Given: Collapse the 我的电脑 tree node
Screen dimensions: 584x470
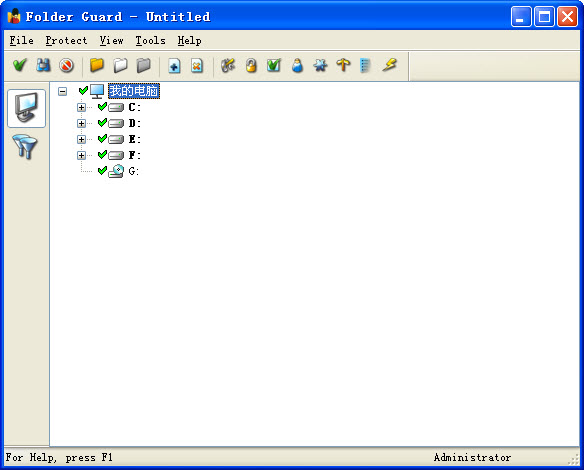Looking at the screenshot, I should [x=63, y=91].
